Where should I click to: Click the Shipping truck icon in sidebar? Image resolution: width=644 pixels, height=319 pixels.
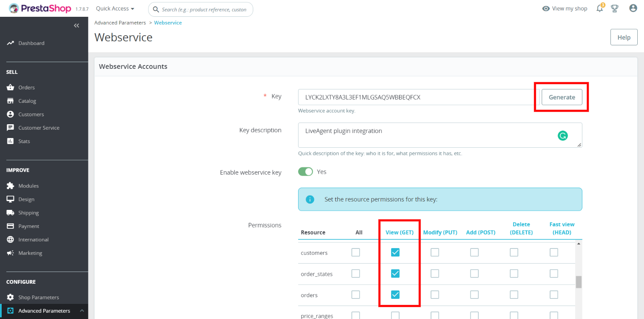10,213
